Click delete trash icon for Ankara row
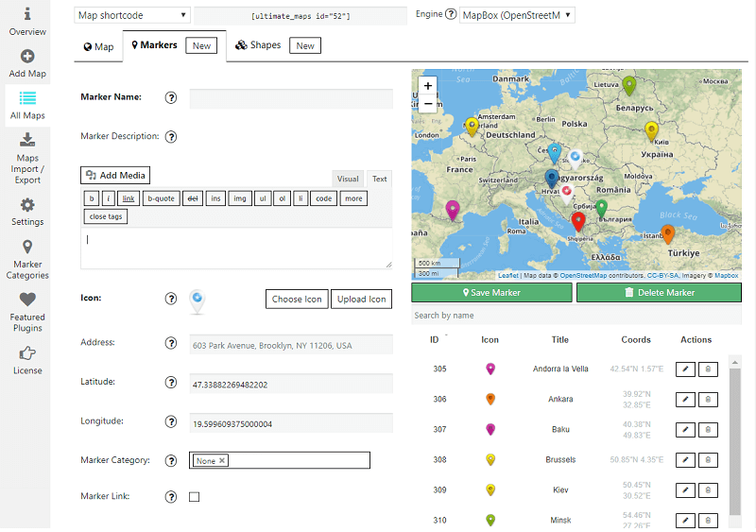Screen dimensions: 756x532 709,400
